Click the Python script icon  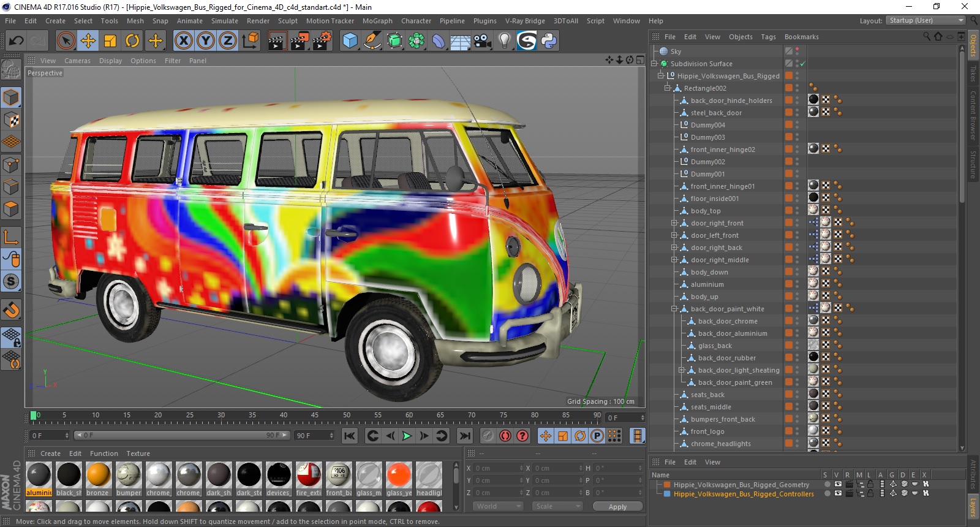coord(549,41)
